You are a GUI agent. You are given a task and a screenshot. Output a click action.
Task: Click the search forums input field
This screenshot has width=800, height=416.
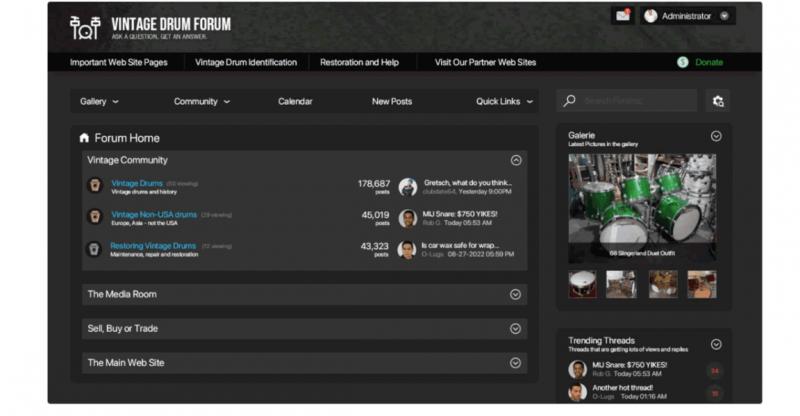(x=635, y=101)
